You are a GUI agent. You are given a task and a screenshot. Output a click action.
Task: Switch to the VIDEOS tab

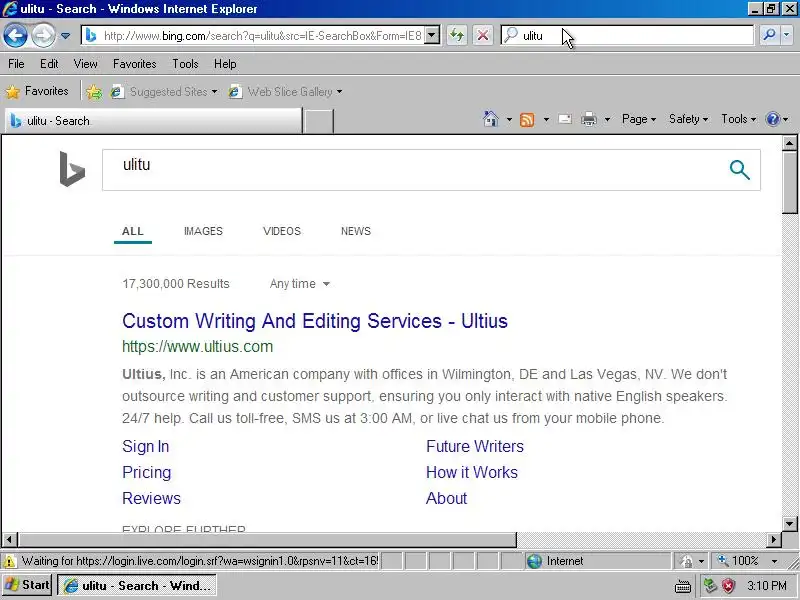[282, 231]
